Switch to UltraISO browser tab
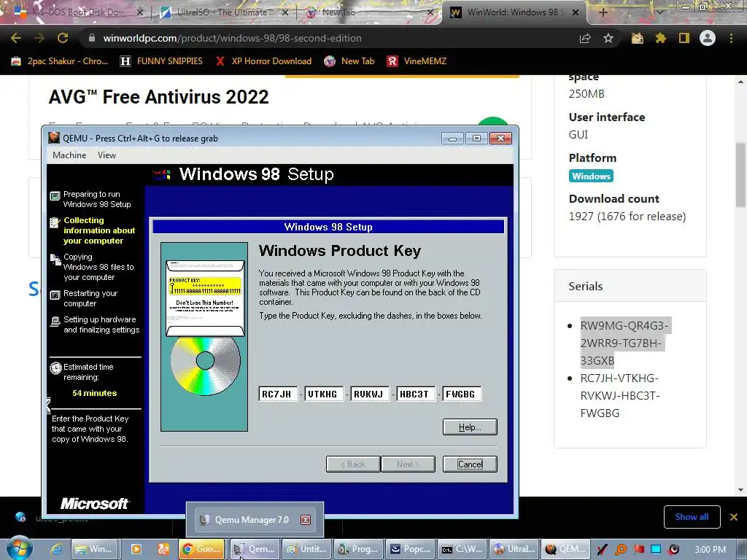The image size is (747, 560). coord(223,12)
